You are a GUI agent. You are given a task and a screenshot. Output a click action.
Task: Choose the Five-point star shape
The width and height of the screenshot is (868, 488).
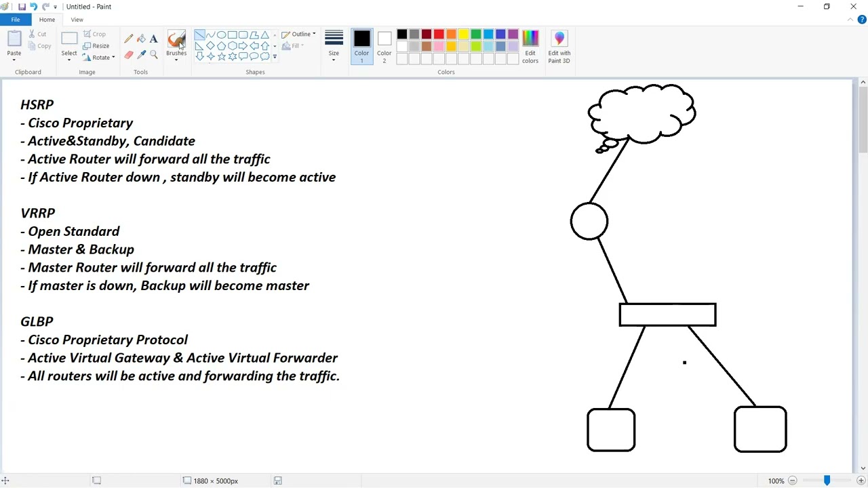coord(221,56)
